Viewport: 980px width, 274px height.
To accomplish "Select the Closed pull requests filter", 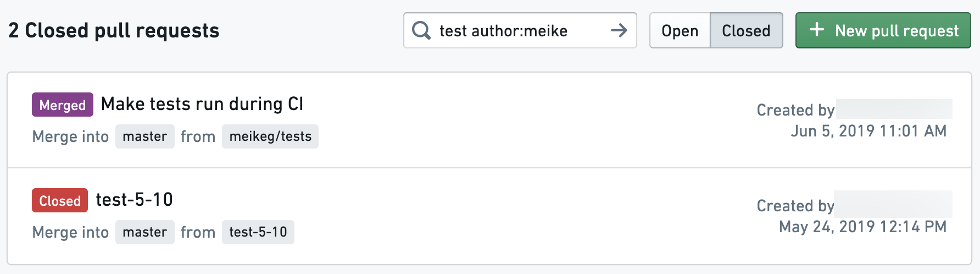I will [x=747, y=30].
